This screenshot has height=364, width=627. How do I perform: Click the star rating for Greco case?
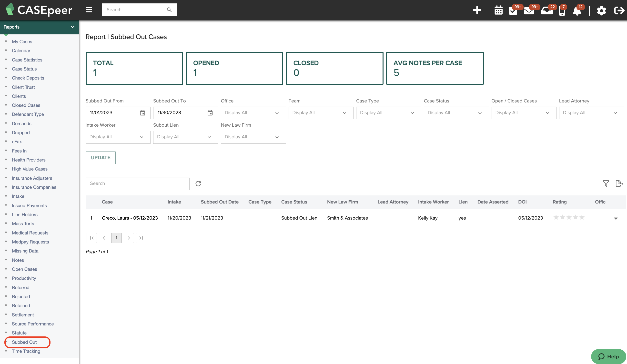click(569, 217)
